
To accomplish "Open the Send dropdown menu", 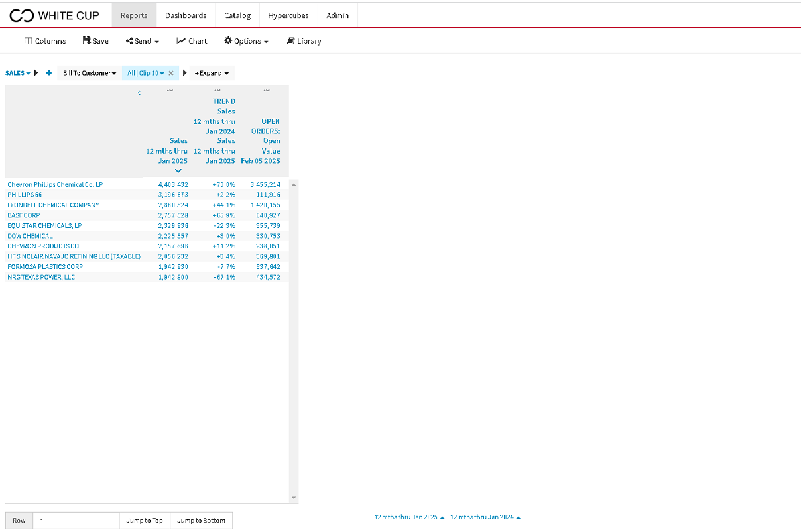I will (143, 41).
